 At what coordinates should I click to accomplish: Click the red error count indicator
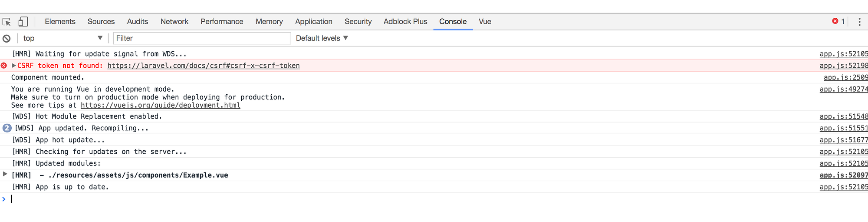pyautogui.click(x=838, y=21)
